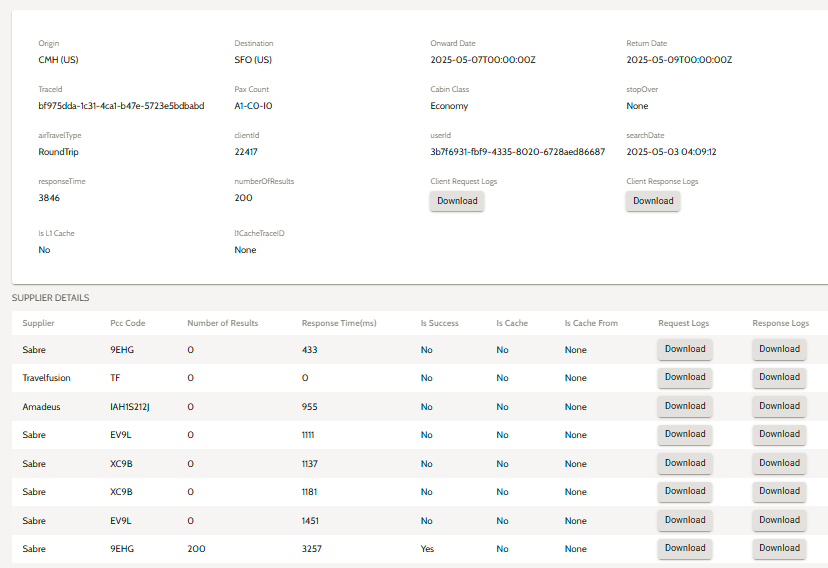This screenshot has width=828, height=568.
Task: Download response logs for Sabre row with 200 results
Action: click(x=779, y=548)
